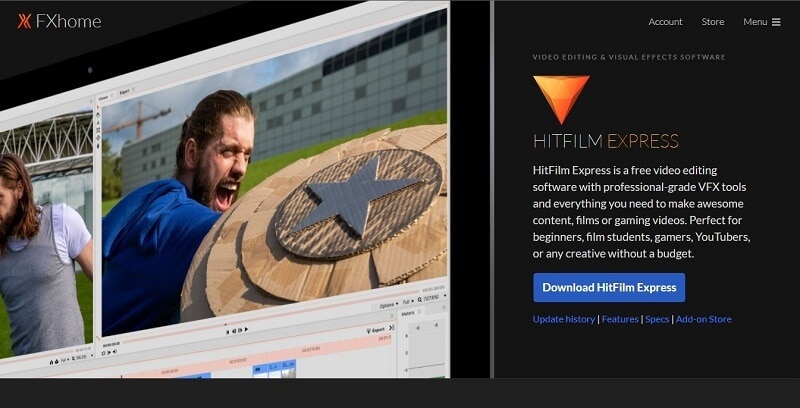800x408 pixels.
Task: Click the HITFILM EXPRESS title text
Action: pyautogui.click(x=606, y=141)
